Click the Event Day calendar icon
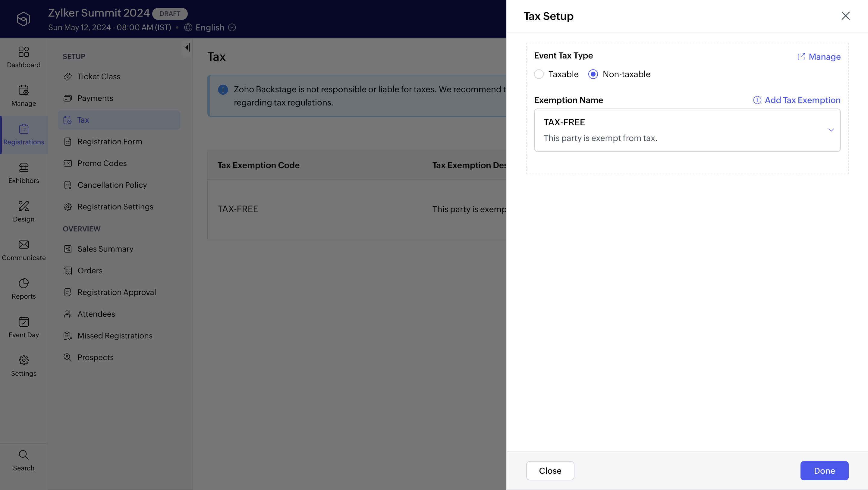 (24, 322)
